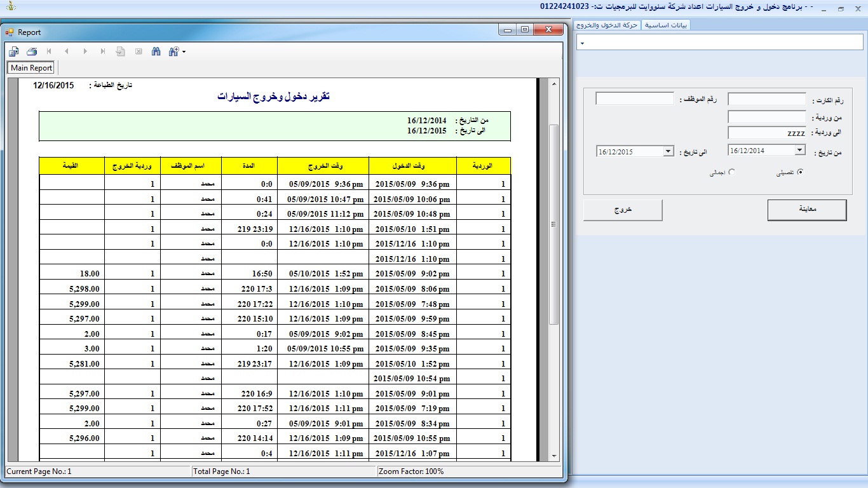This screenshot has height=488, width=868.
Task: Go to the first report page
Action: click(50, 51)
